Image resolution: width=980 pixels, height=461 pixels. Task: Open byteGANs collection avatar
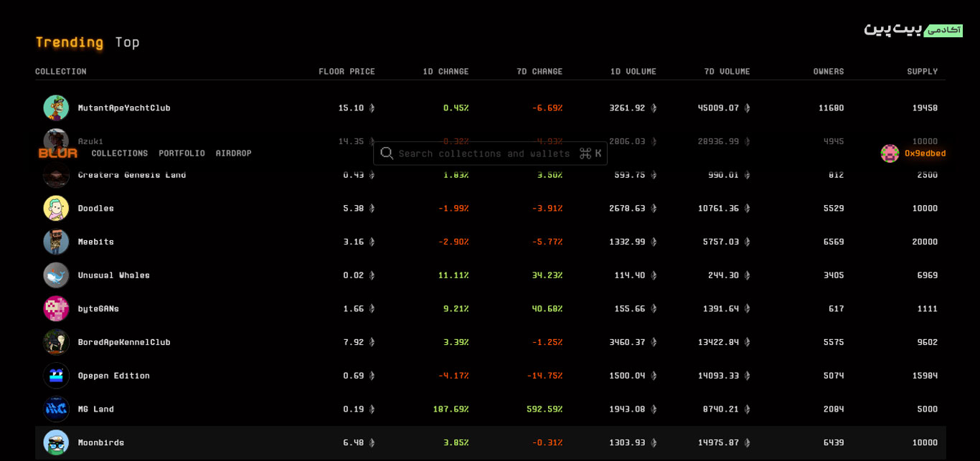pos(56,308)
